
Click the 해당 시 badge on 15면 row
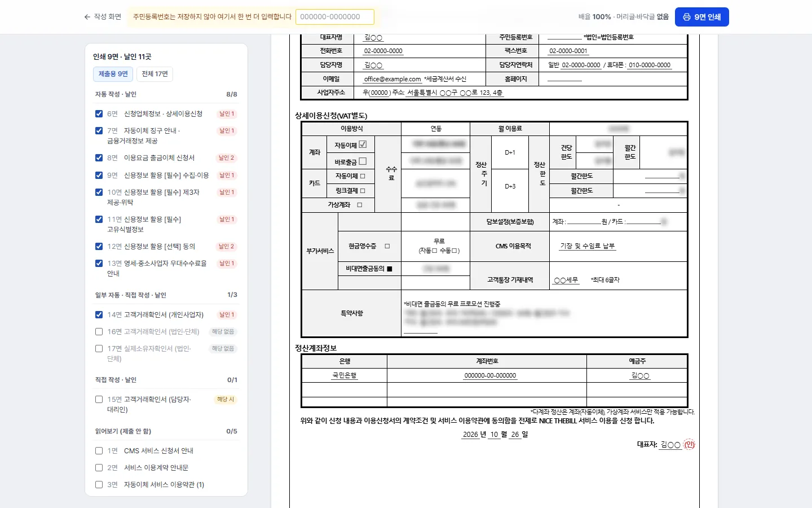tap(226, 400)
